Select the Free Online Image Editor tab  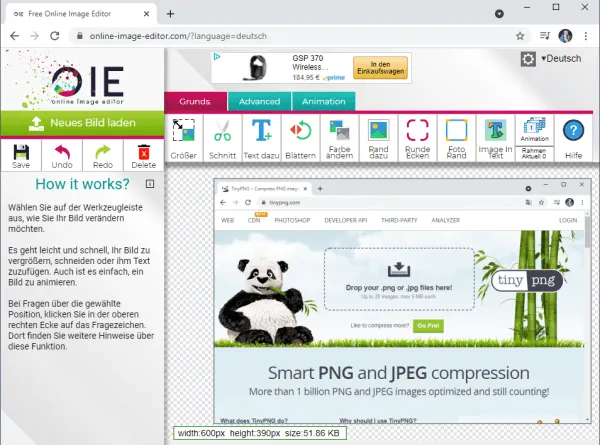(82, 14)
